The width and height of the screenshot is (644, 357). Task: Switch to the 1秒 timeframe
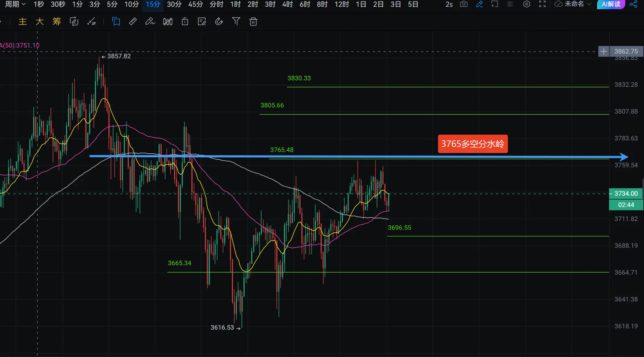[x=39, y=4]
